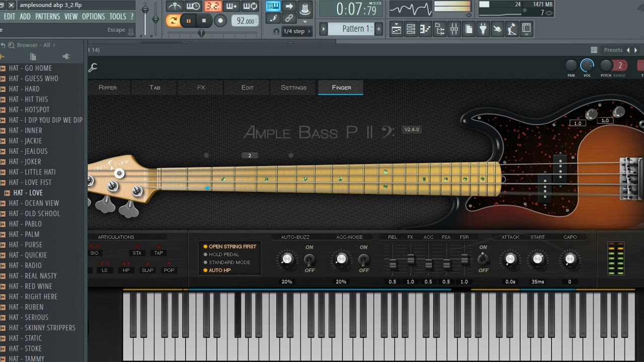The width and height of the screenshot is (644, 362).
Task: Flip the Acc-Noise on/off switch
Action: tap(363, 259)
